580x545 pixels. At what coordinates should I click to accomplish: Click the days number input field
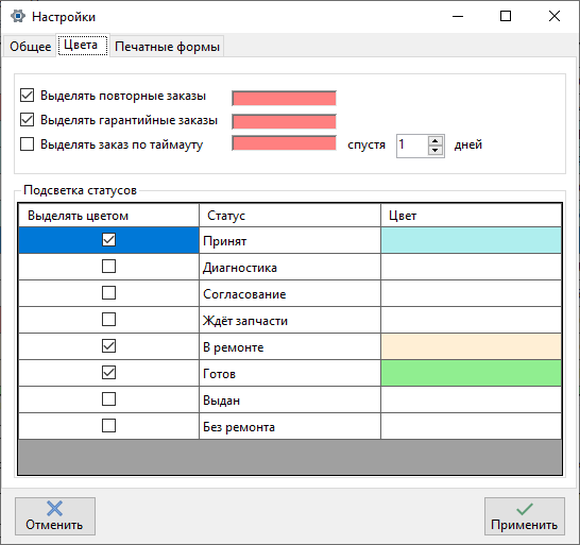[x=412, y=146]
